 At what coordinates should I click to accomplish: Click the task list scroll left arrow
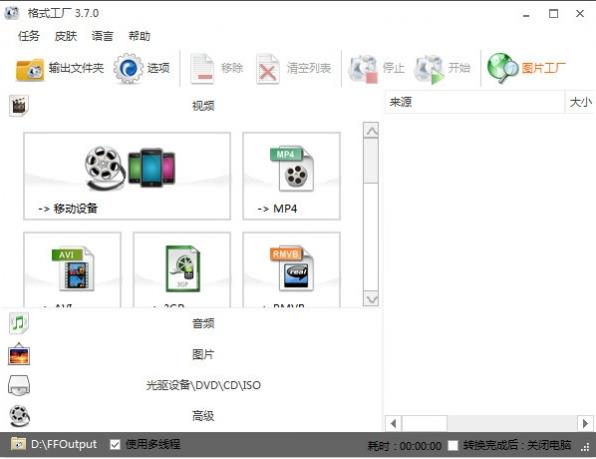tap(393, 423)
